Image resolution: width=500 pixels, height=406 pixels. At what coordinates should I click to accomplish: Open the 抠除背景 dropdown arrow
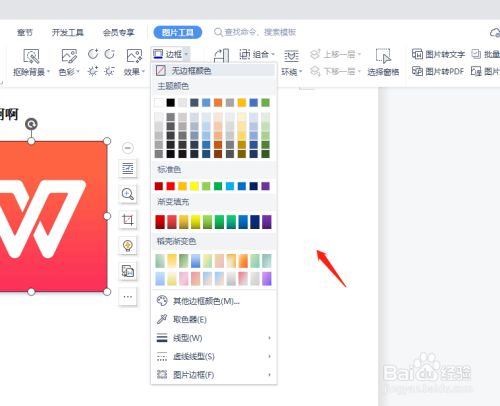(48, 72)
